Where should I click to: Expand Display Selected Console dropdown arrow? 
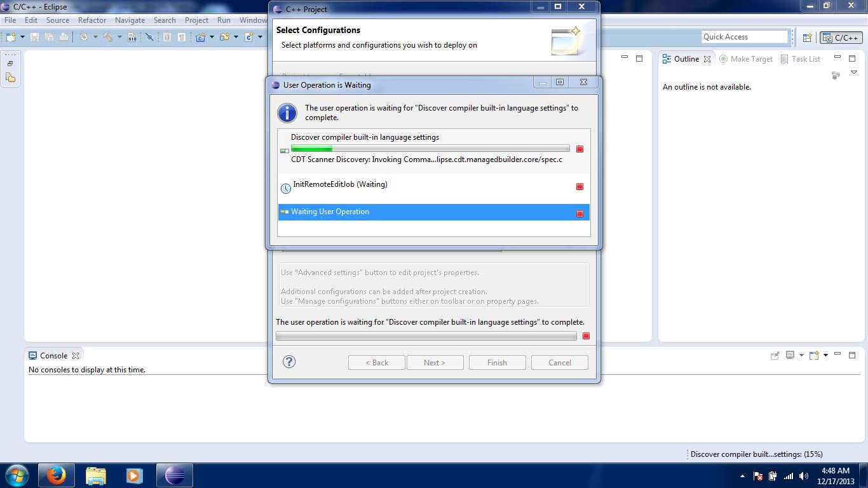(801, 355)
